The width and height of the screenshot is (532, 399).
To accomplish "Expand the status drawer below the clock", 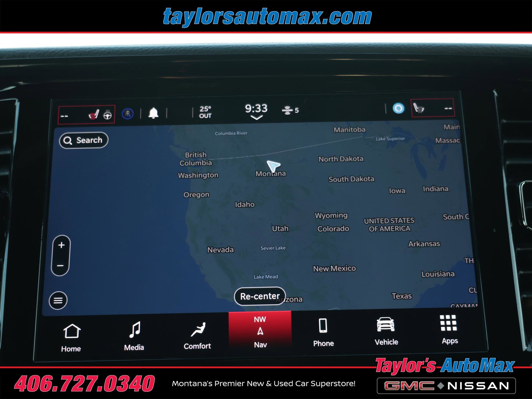I will (x=256, y=118).
